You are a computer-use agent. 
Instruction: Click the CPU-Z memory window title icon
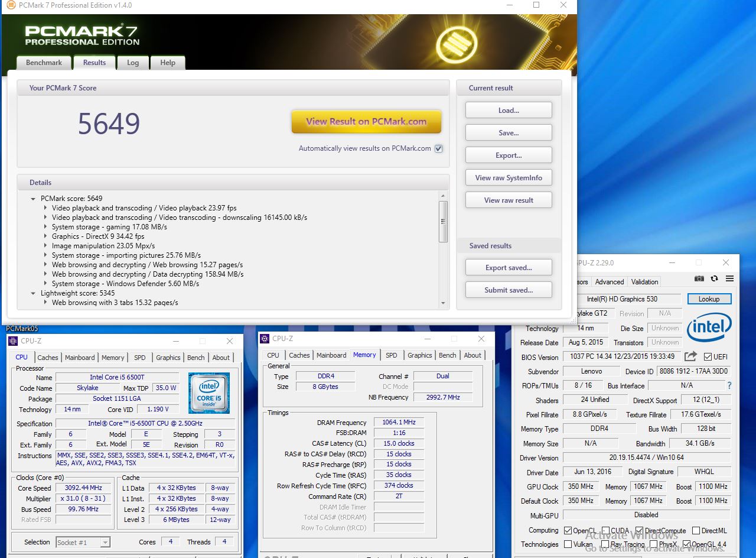(x=265, y=339)
